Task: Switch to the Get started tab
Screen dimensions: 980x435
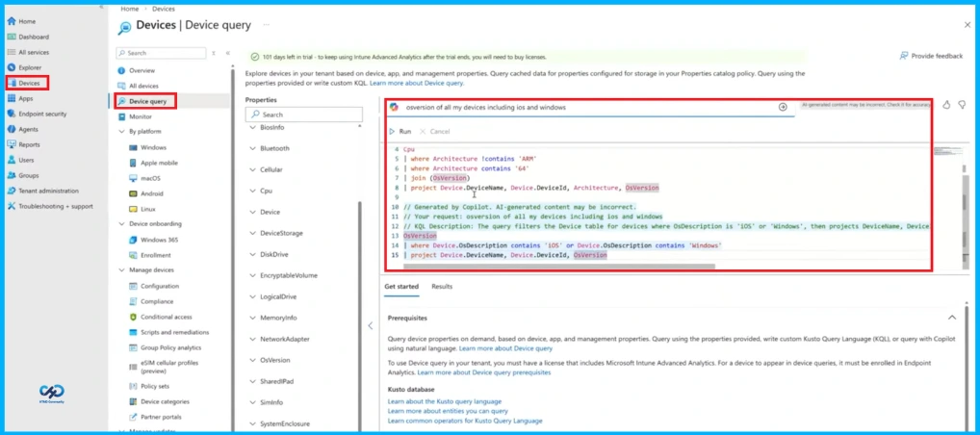Action: pyautogui.click(x=401, y=286)
